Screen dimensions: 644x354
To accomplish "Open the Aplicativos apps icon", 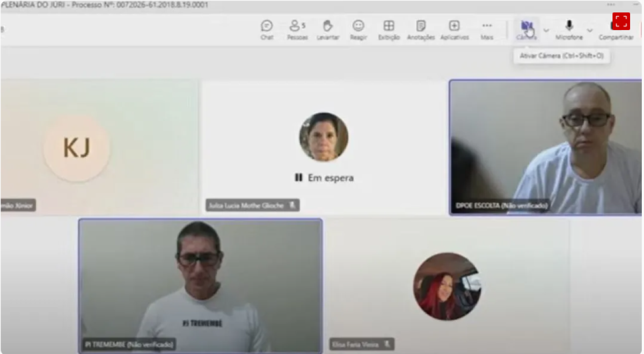I will pyautogui.click(x=454, y=30).
